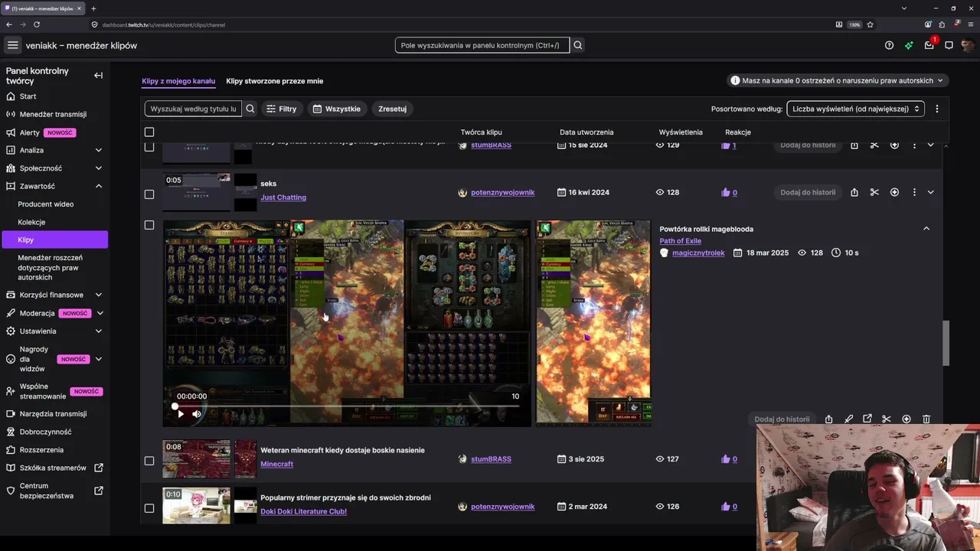This screenshot has height=551, width=980.
Task: Click the clip preview seek bar
Action: (347, 406)
